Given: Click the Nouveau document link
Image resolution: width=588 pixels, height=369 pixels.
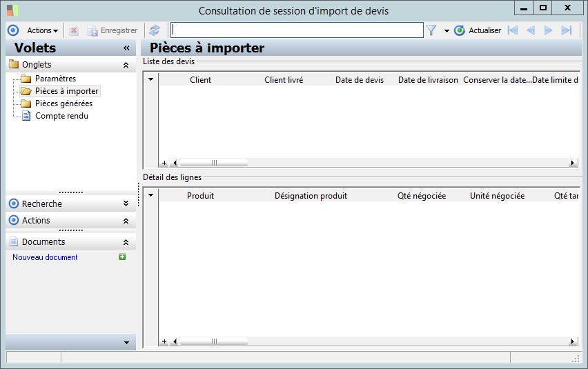Looking at the screenshot, I should [x=45, y=257].
